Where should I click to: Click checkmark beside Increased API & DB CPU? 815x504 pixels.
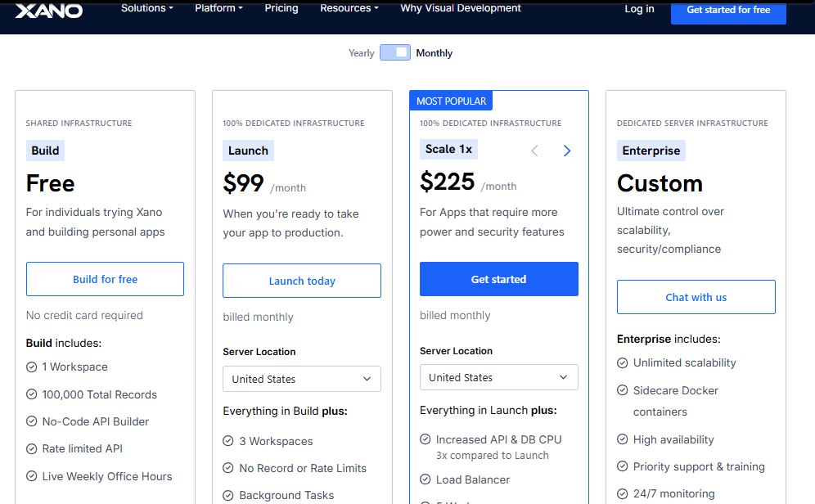pyautogui.click(x=426, y=439)
